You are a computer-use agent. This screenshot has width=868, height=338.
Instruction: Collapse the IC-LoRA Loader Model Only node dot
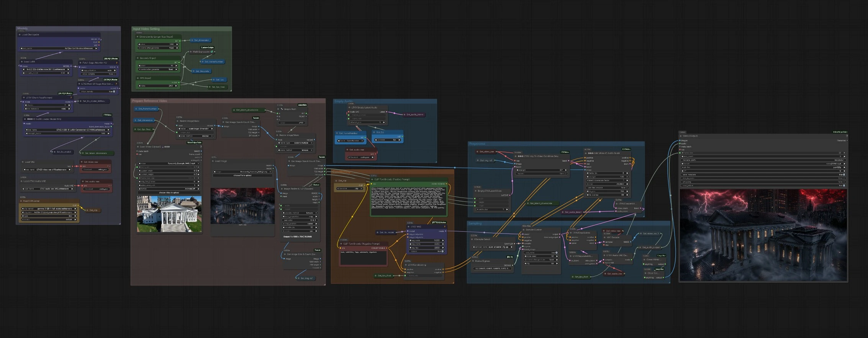point(25,119)
